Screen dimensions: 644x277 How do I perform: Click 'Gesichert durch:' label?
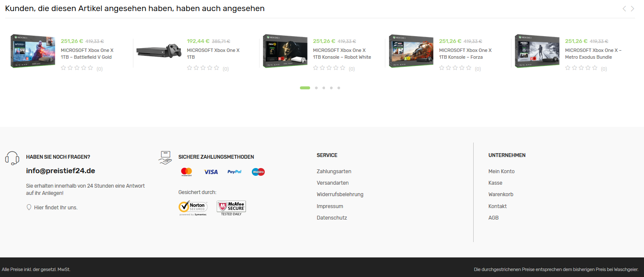click(197, 192)
